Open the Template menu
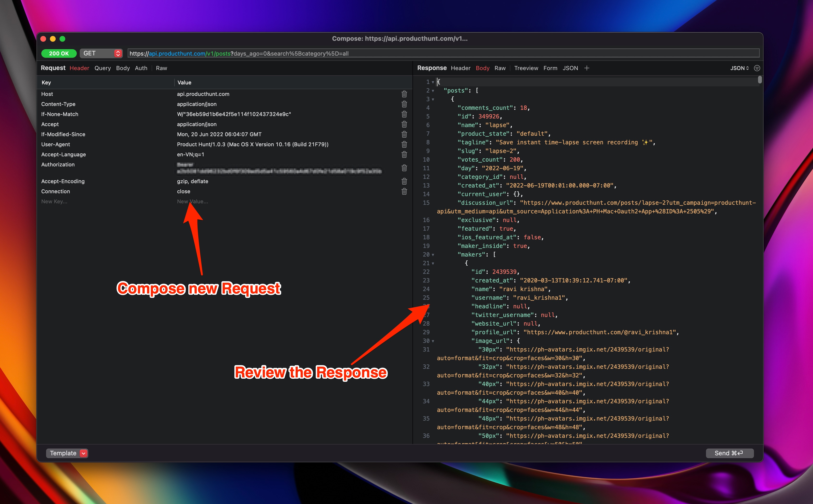The width and height of the screenshot is (813, 504). (67, 453)
